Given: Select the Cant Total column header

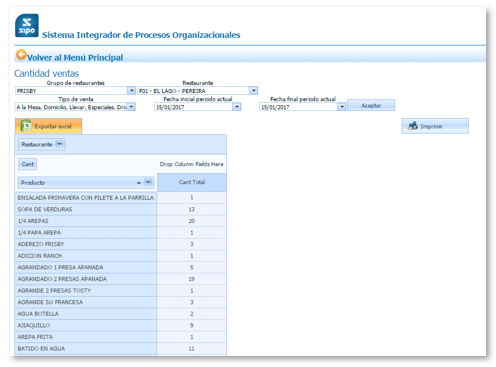Looking at the screenshot, I should pyautogui.click(x=192, y=182).
